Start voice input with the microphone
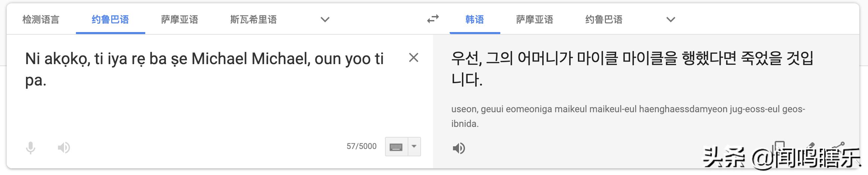This screenshot has width=868, height=175. click(30, 148)
